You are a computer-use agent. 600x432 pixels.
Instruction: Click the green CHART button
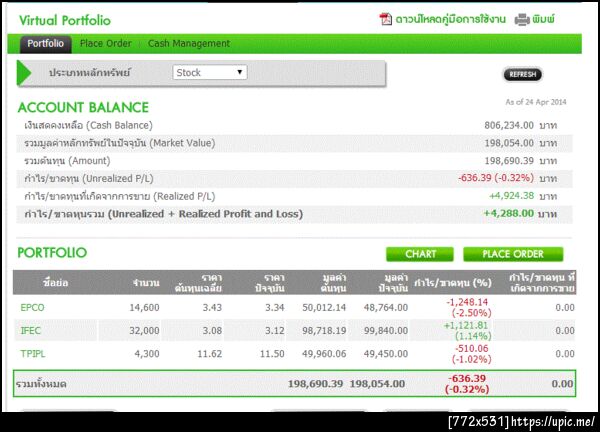pyautogui.click(x=420, y=254)
